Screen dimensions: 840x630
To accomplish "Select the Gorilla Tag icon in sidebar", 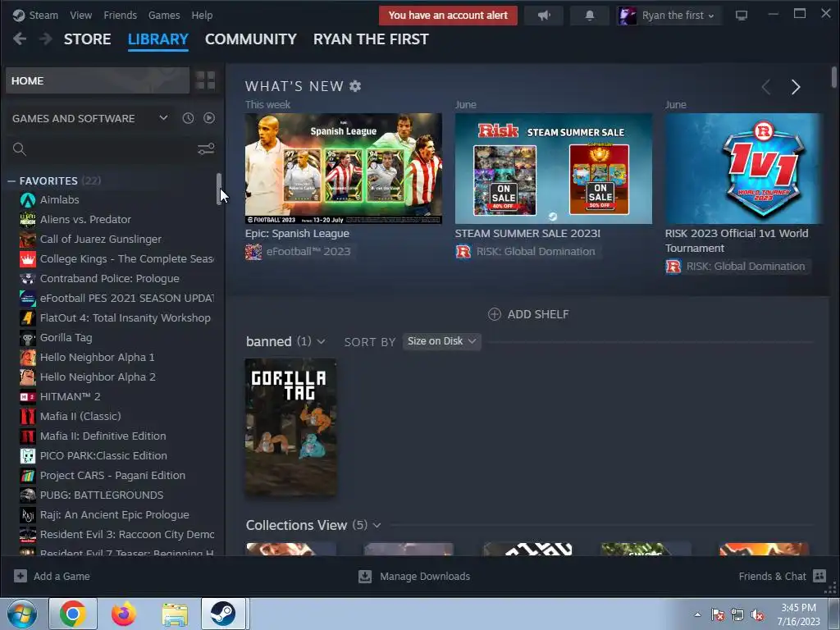I will (27, 337).
